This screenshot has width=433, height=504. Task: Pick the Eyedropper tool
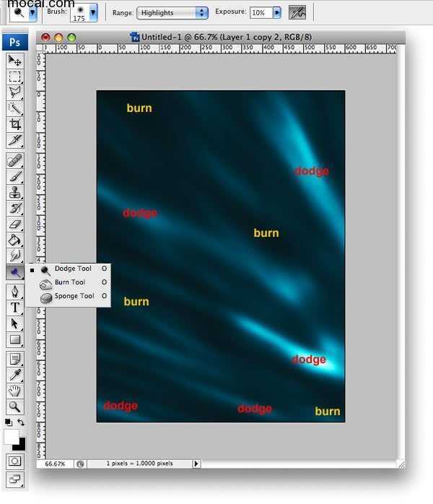click(x=14, y=374)
